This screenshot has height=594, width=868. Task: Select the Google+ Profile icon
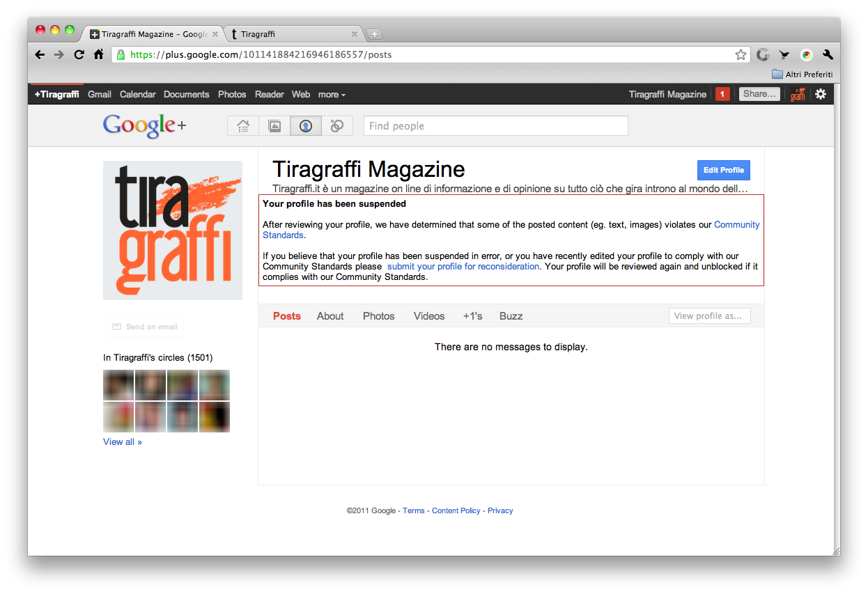[306, 126]
